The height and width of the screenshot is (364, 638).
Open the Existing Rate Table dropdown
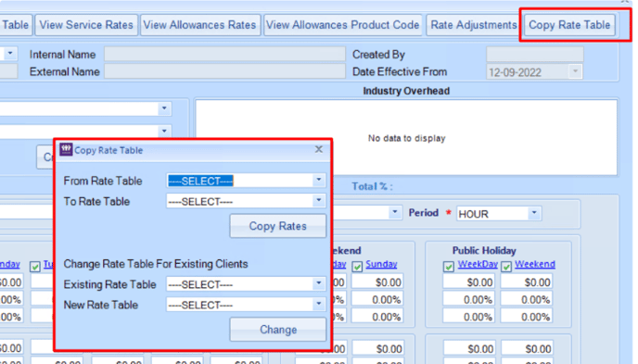pos(319,283)
